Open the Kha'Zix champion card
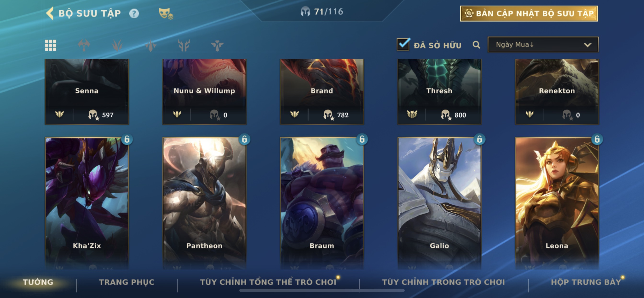 [87, 203]
